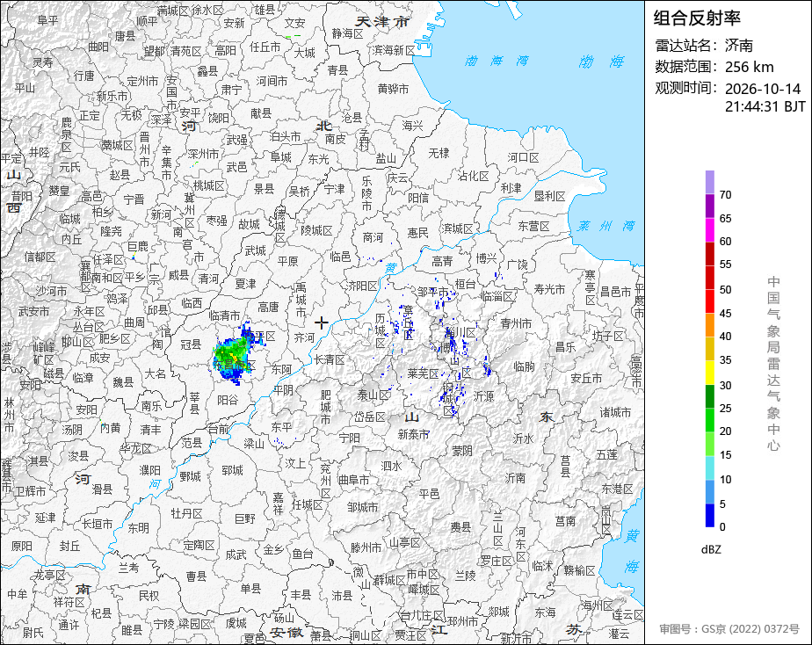812x645 pixels.
Task: Click the orange 40–45 dBZ legend color
Action: [x=709, y=325]
